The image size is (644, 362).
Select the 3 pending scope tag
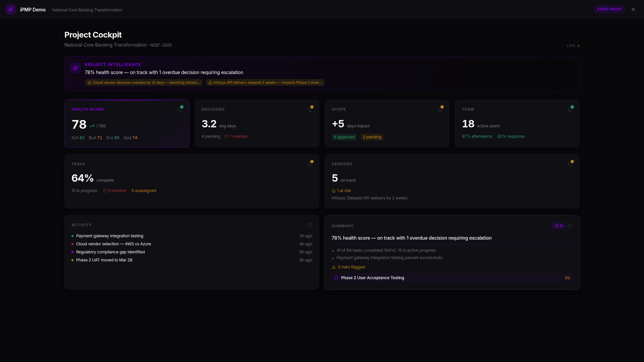click(372, 137)
